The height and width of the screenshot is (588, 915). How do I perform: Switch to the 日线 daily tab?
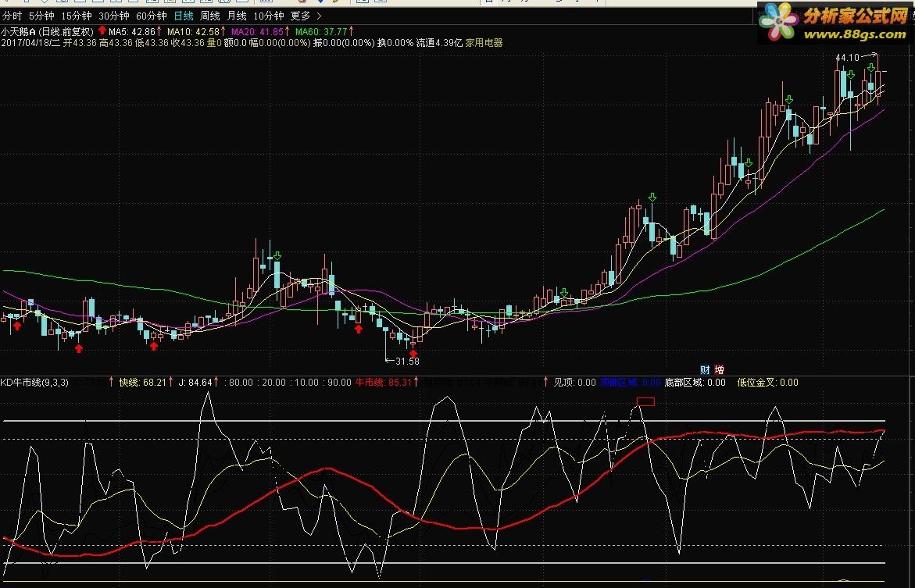184,16
